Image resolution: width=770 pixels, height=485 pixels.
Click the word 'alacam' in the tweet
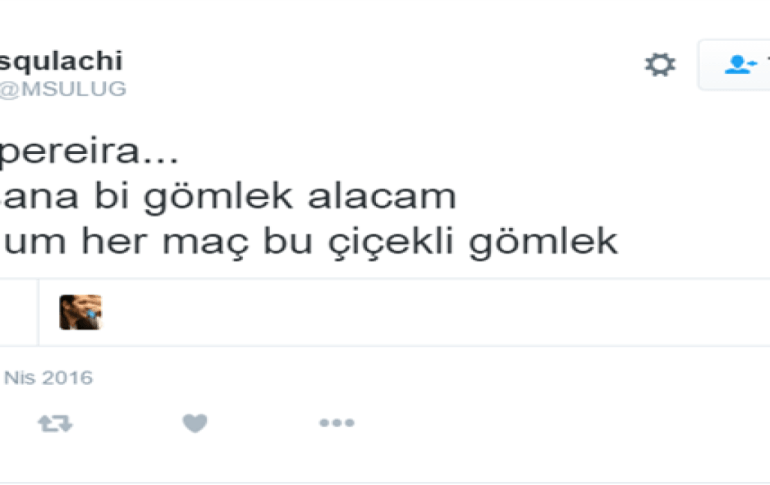point(382,197)
